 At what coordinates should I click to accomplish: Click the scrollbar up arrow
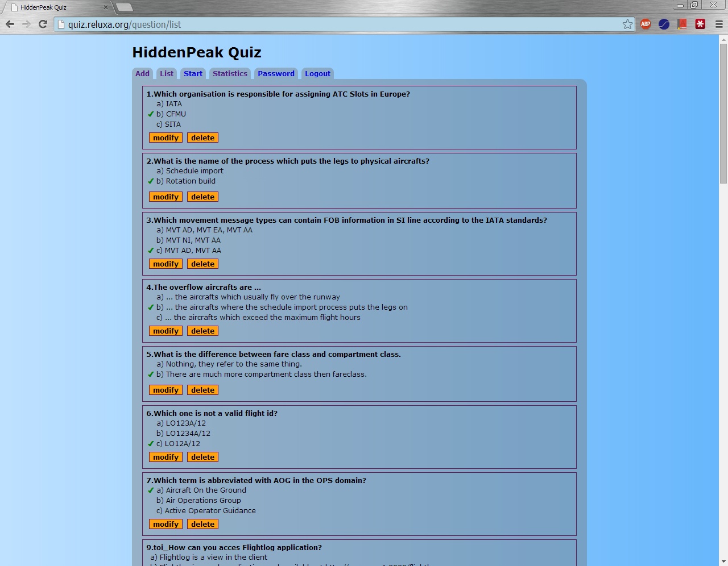click(723, 39)
